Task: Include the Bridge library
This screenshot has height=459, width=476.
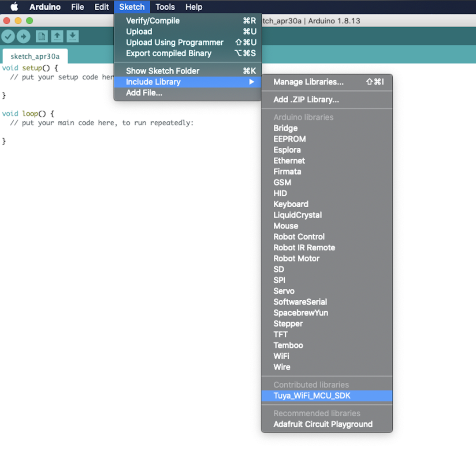Action: pos(327,128)
